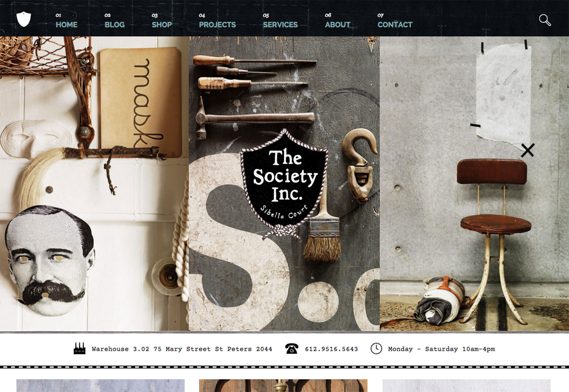Viewport: 569px width, 392px height.
Task: Click the hand tools hero image
Action: 284,184
